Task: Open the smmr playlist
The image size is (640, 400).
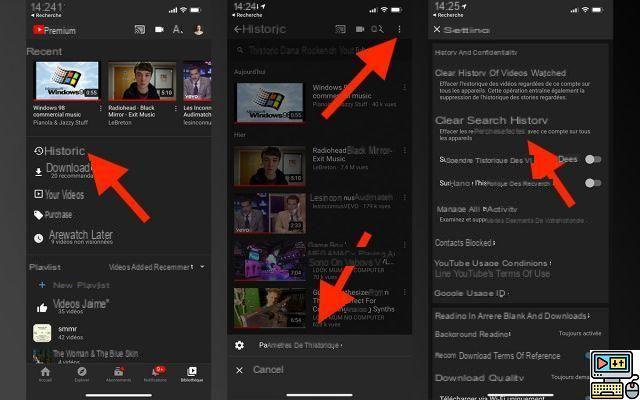Action: tap(57, 333)
